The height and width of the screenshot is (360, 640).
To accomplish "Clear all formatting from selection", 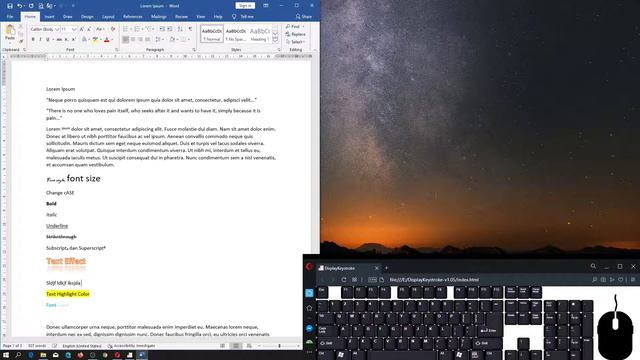I will pyautogui.click(x=113, y=29).
